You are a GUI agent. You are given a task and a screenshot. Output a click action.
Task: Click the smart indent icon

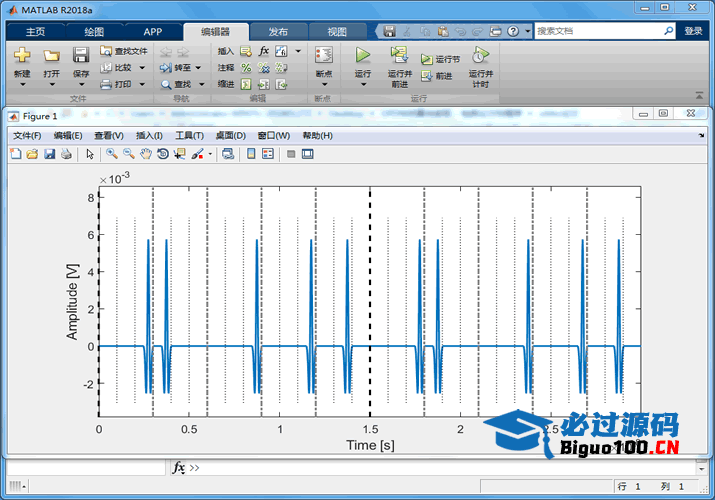[x=246, y=84]
